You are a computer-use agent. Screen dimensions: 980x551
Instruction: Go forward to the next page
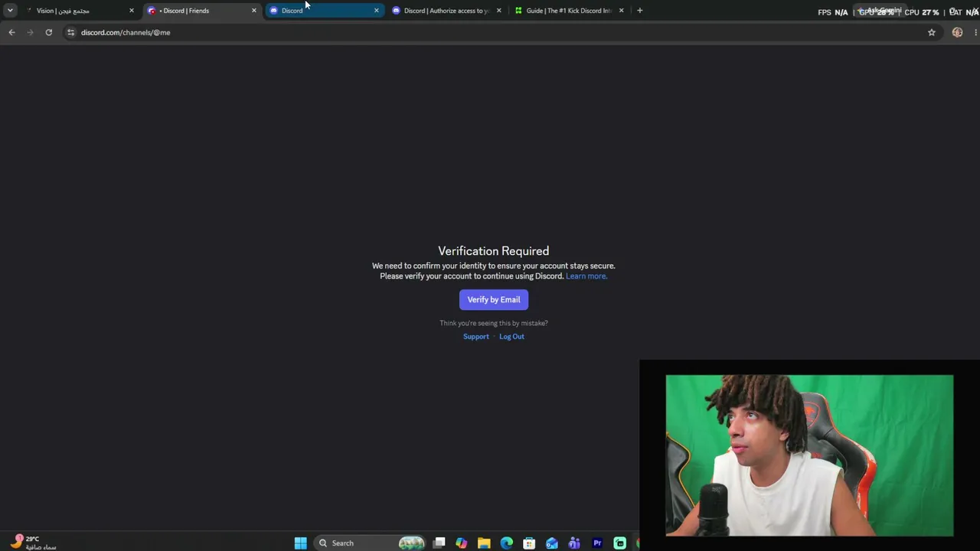pos(30,32)
